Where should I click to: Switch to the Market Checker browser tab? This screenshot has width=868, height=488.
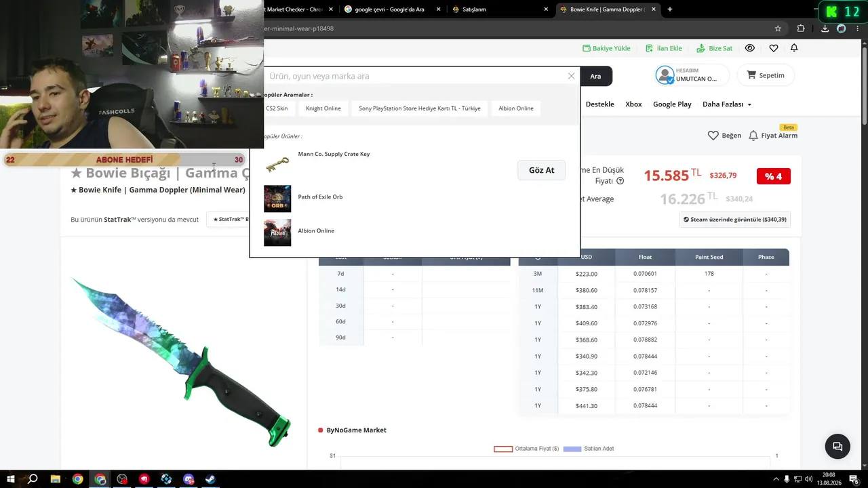click(295, 9)
